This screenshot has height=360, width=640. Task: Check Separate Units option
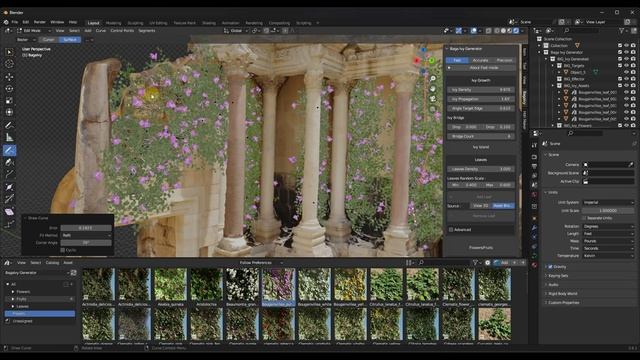[584, 218]
